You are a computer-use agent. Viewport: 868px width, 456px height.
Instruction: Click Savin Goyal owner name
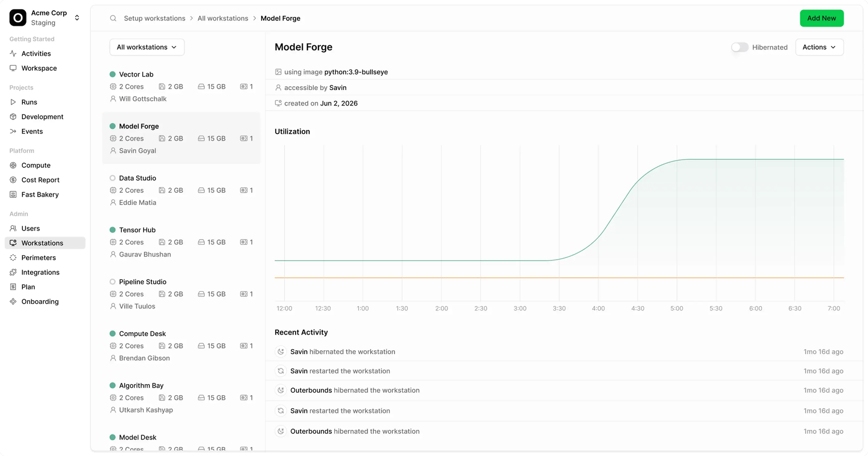(137, 151)
